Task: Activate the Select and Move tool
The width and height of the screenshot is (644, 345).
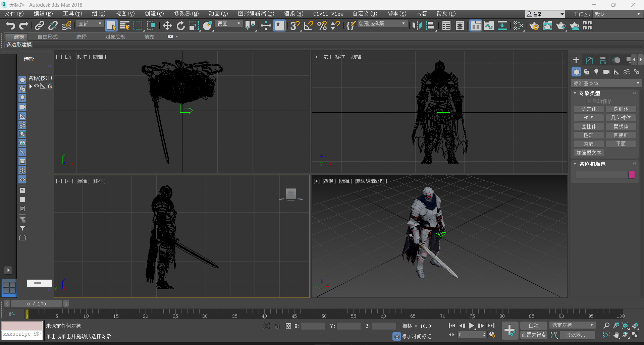Action: pyautogui.click(x=167, y=25)
